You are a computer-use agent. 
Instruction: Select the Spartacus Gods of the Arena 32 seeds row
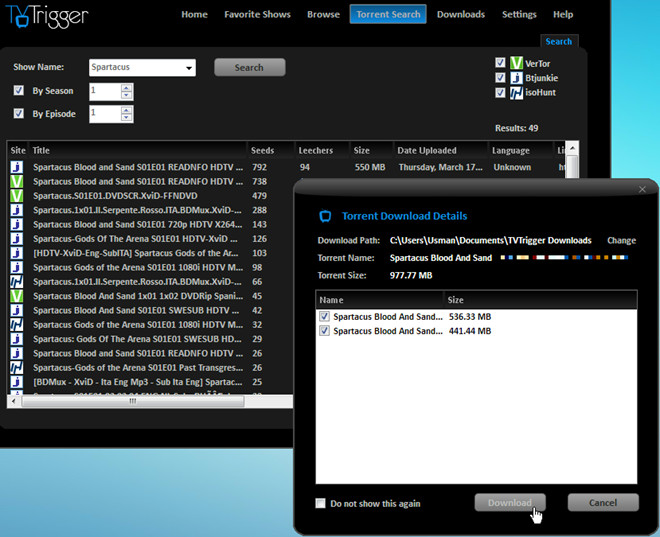(150, 324)
